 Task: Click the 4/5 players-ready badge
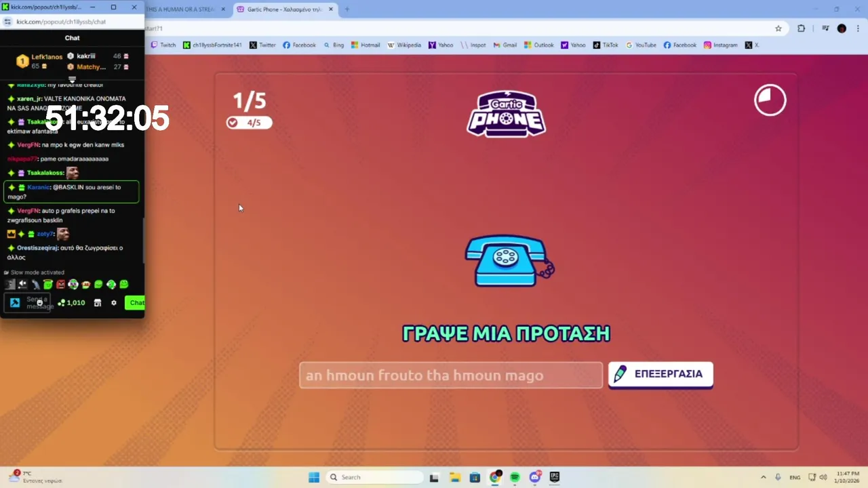249,123
